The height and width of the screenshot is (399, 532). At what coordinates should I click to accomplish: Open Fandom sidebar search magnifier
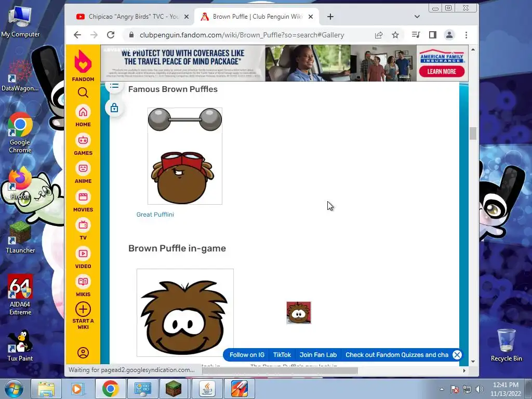[x=83, y=92]
